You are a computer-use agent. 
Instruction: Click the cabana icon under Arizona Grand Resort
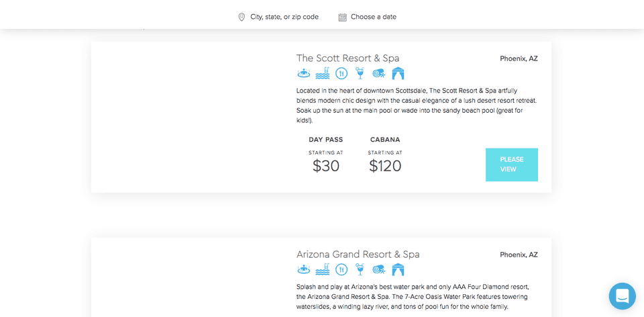398,270
